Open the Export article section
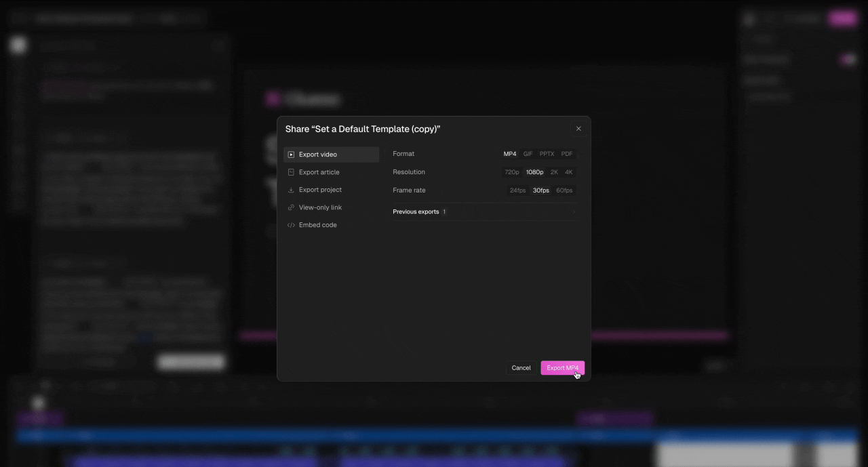Screen dimensions: 868x467 click(x=331, y=172)
